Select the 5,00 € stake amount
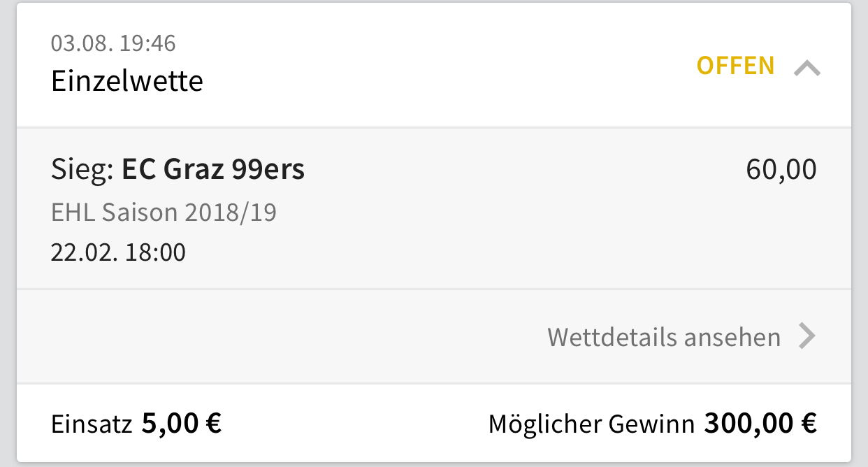868x467 pixels. pos(182,424)
